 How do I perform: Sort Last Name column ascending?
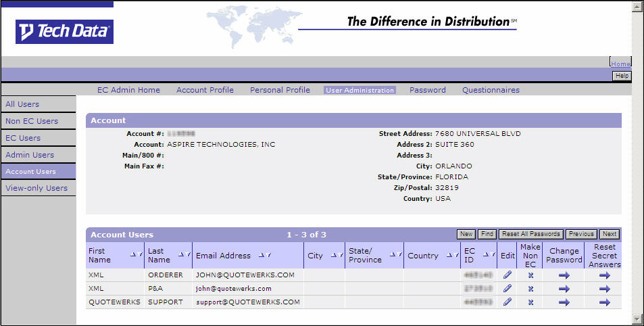(x=180, y=255)
